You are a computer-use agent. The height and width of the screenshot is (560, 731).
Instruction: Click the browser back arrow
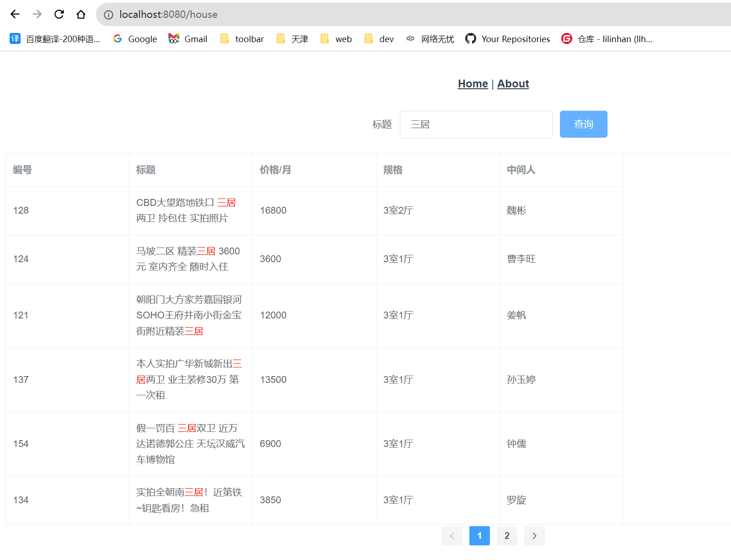click(15, 14)
